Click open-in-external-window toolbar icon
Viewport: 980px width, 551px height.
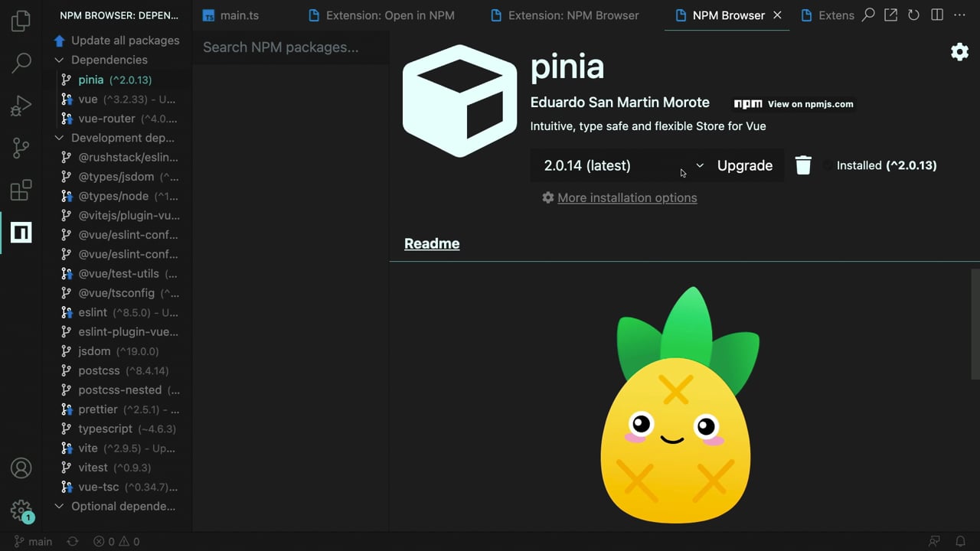click(x=890, y=15)
